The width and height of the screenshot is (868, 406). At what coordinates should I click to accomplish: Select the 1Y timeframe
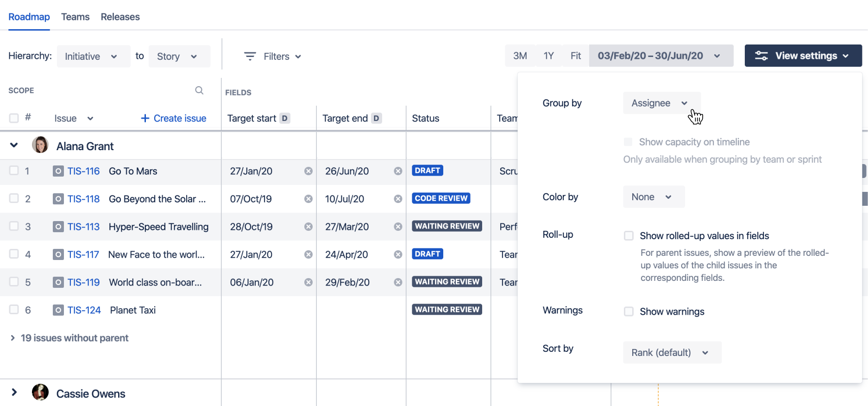click(549, 56)
